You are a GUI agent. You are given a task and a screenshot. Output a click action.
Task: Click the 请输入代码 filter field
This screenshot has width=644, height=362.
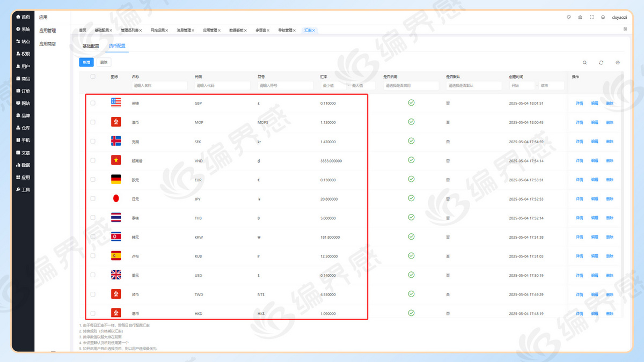click(x=222, y=86)
